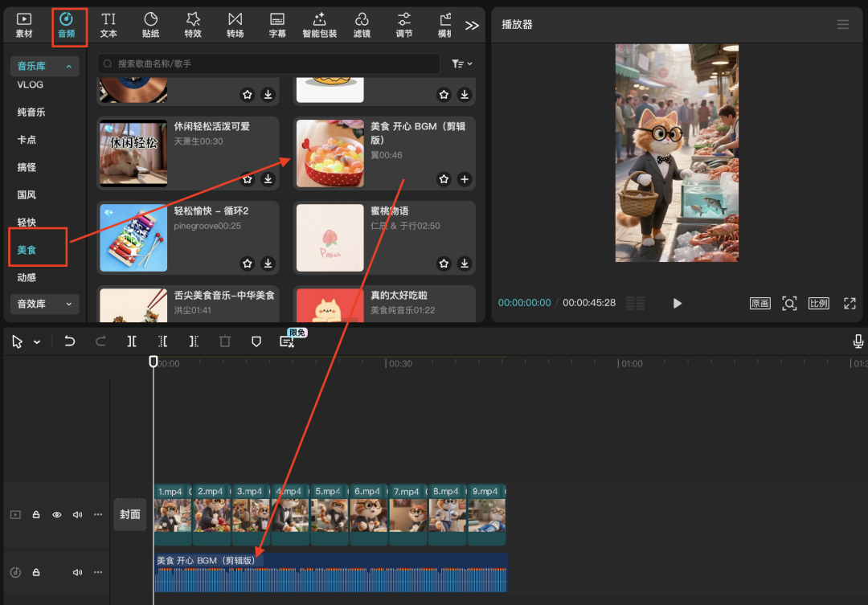This screenshot has width=868, height=605.
Task: Open the filter sort dropdown beside search
Action: pyautogui.click(x=461, y=63)
